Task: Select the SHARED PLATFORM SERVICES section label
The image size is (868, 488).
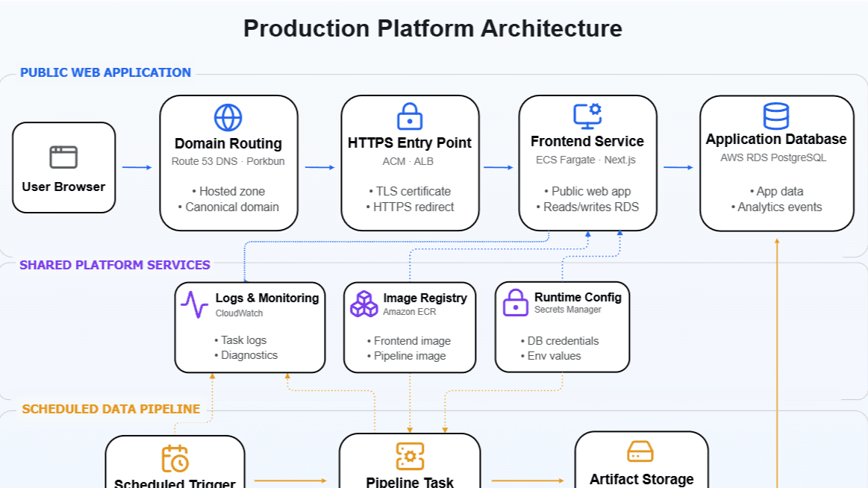Action: tap(115, 265)
